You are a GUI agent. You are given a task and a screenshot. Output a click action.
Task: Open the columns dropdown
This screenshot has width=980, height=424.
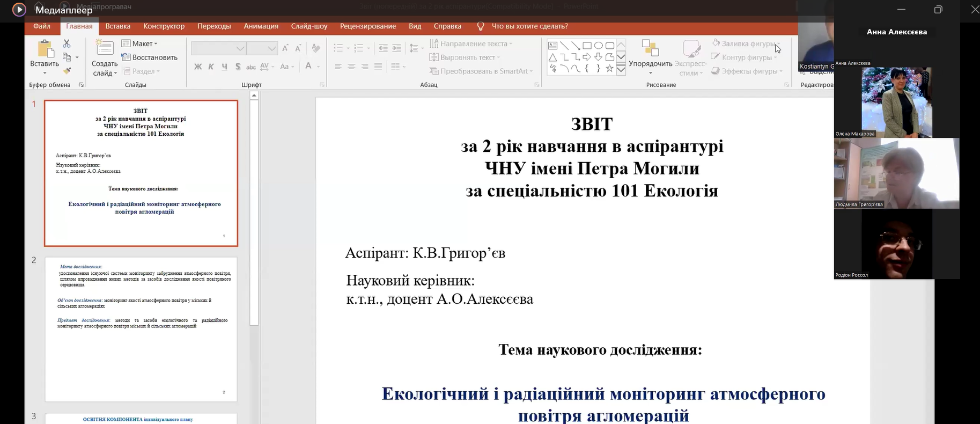pyautogui.click(x=397, y=67)
